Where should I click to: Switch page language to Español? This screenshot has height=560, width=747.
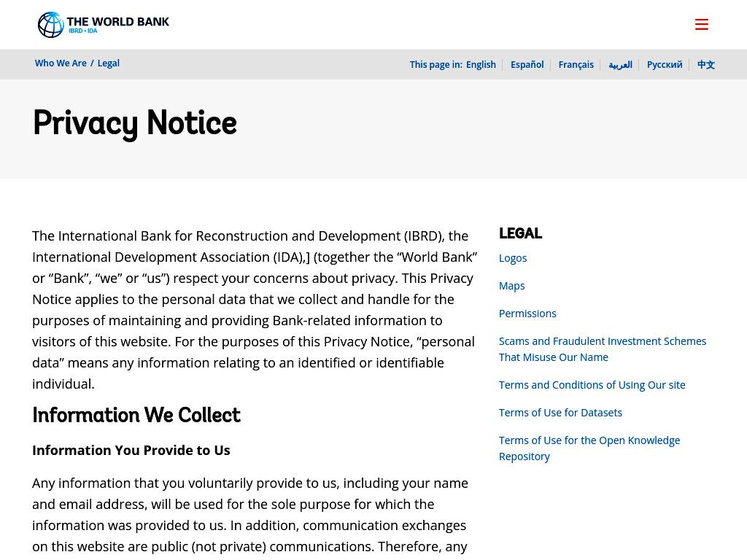[527, 65]
